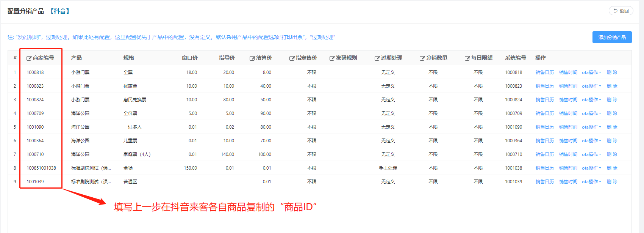
Task: Open 销售时间 for product 1000824
Action: click(x=568, y=100)
